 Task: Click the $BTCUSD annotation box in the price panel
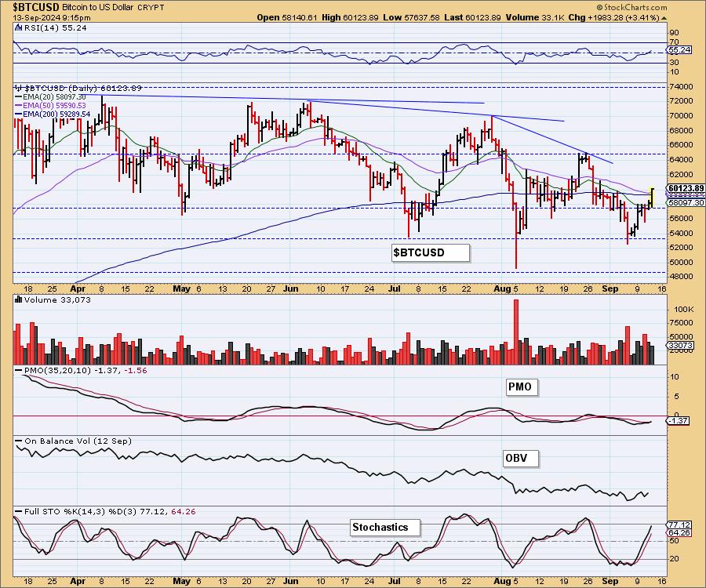[x=431, y=252]
